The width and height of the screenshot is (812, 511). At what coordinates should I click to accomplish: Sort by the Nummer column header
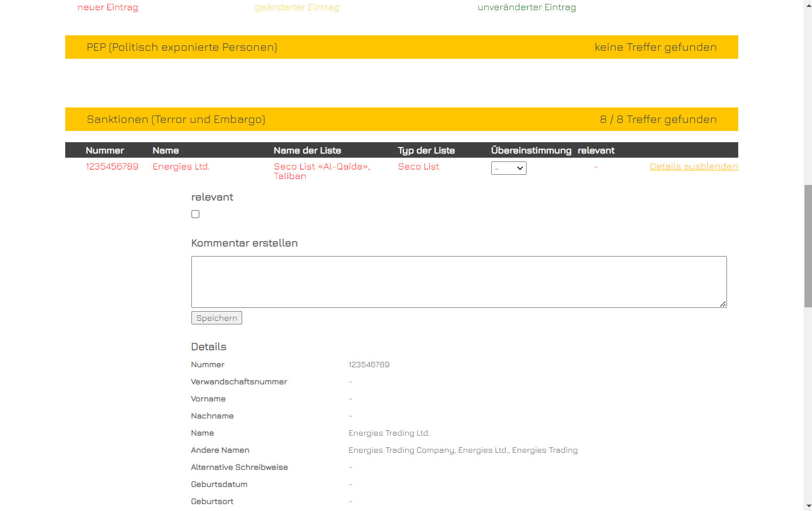point(105,151)
